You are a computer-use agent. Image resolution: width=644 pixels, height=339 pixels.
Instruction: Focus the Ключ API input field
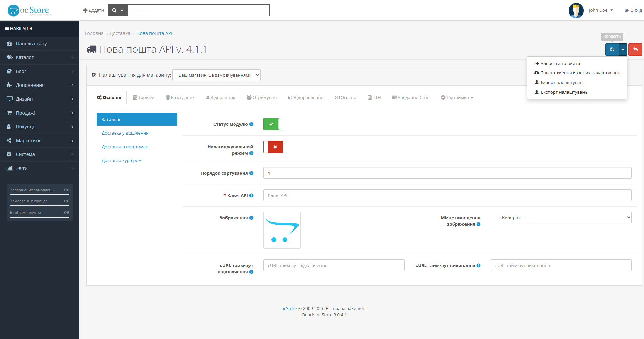447,195
